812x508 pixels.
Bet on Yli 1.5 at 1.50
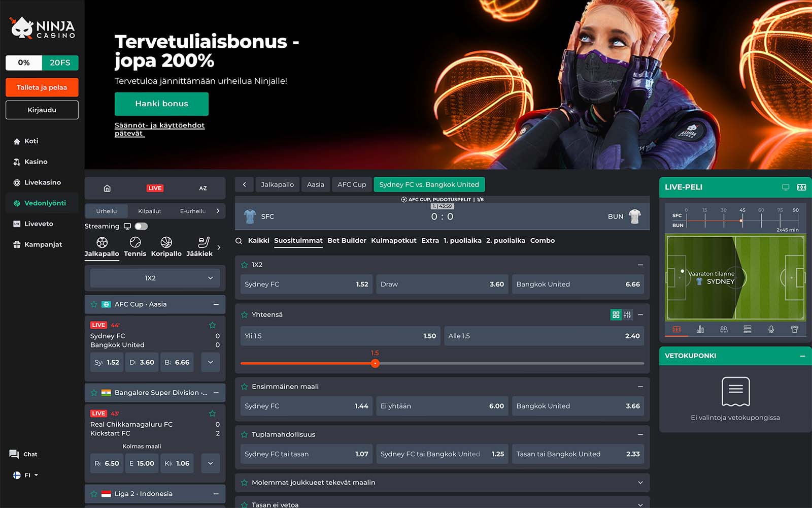point(340,336)
